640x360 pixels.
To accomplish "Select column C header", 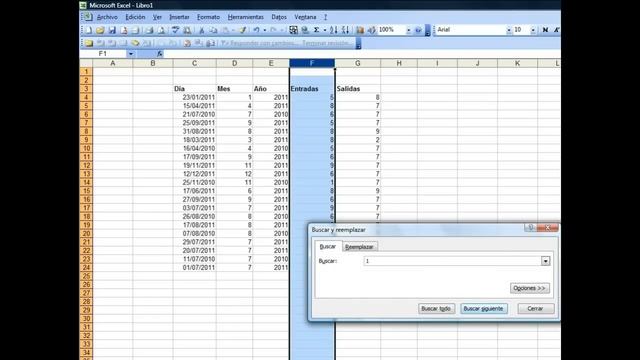I will coord(194,63).
